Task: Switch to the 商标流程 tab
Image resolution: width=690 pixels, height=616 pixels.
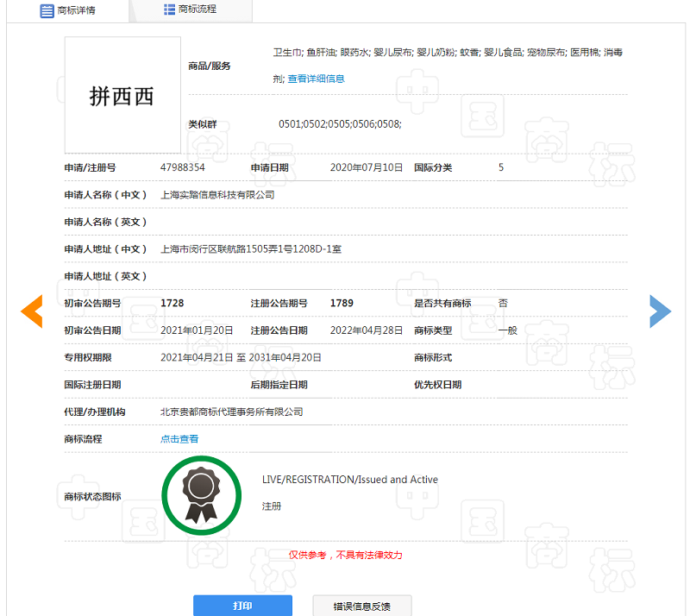Action: click(197, 9)
